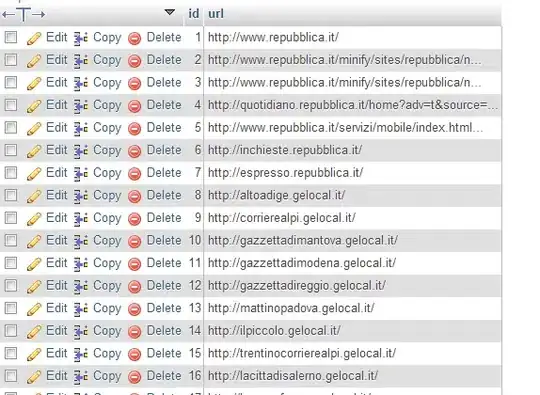Click the quotidiano.repubblica.it url cell
540x395 pixels.
tap(352, 105)
